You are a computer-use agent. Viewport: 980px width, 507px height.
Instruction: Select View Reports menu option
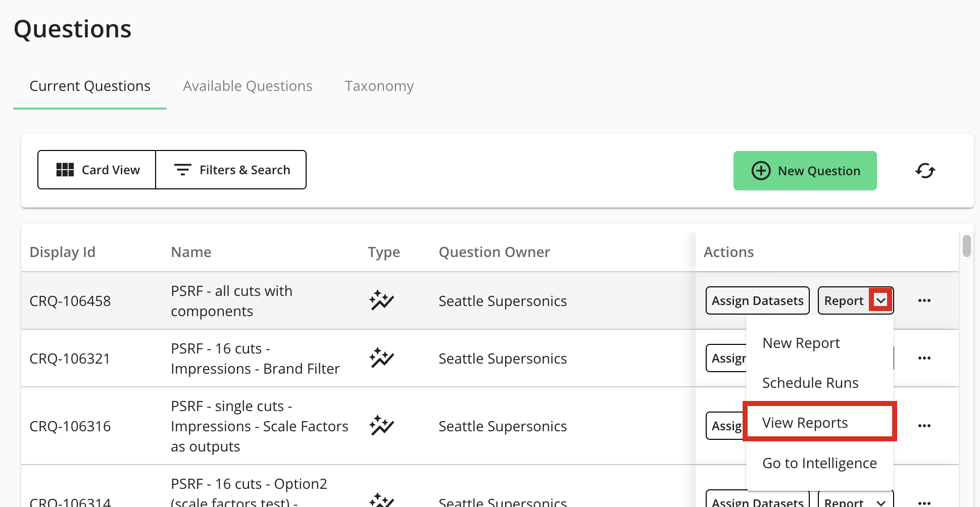click(x=805, y=423)
